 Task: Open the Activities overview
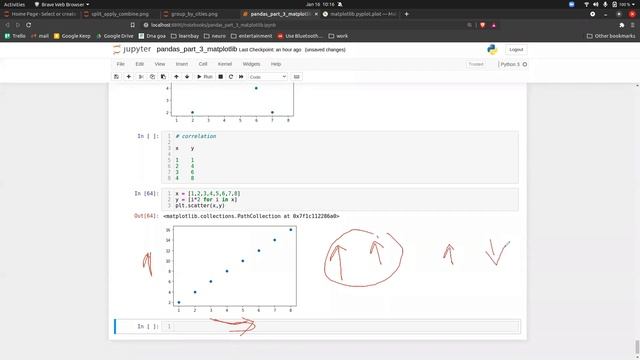[x=14, y=4]
